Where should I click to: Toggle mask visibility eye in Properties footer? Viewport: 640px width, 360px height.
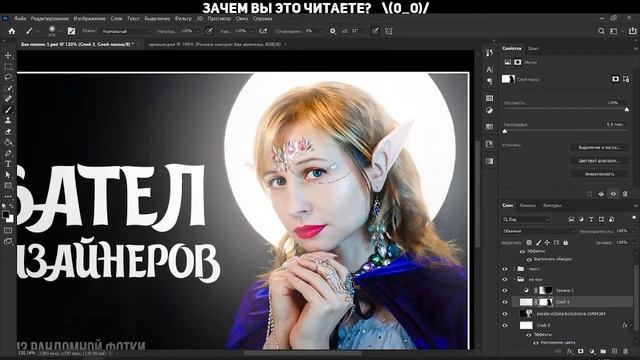[613, 194]
